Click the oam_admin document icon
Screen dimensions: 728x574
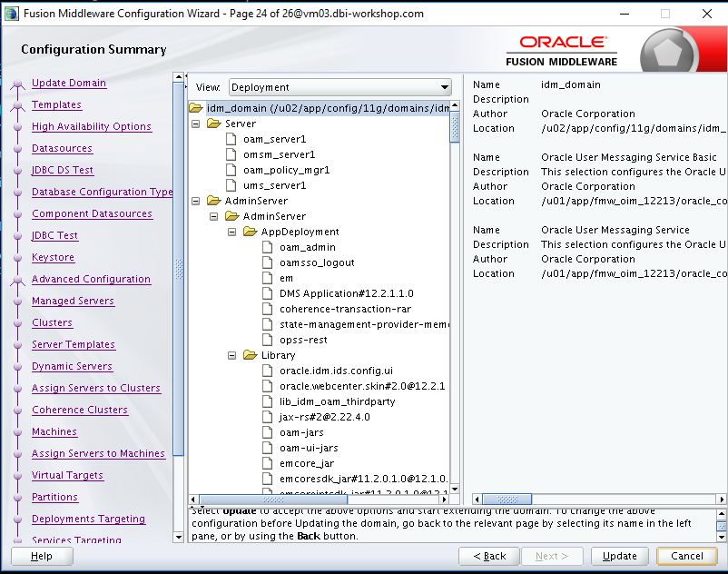point(268,247)
